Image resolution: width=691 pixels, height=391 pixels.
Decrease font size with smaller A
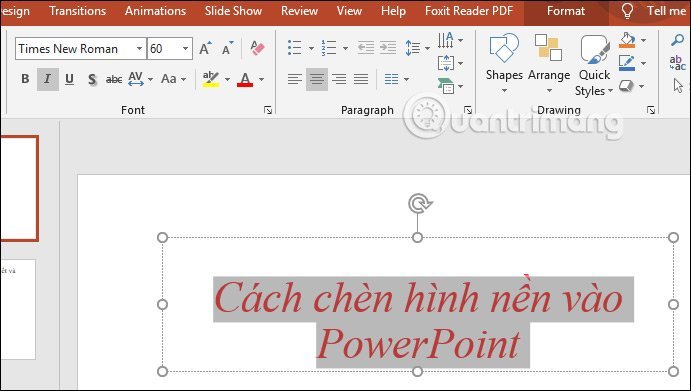227,48
